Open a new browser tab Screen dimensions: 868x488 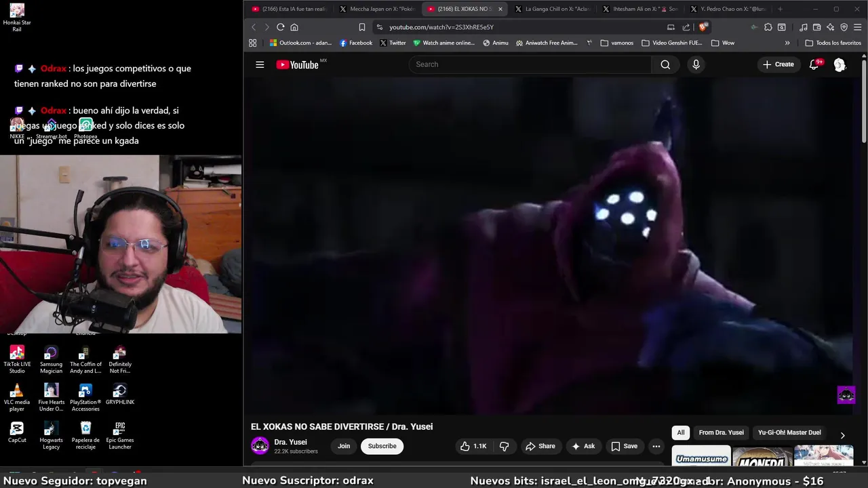coord(780,9)
